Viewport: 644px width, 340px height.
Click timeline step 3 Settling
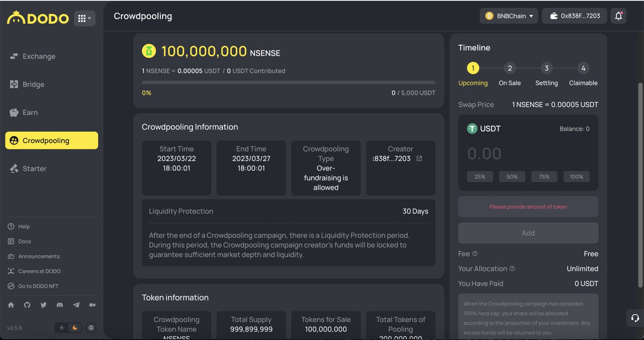click(546, 68)
